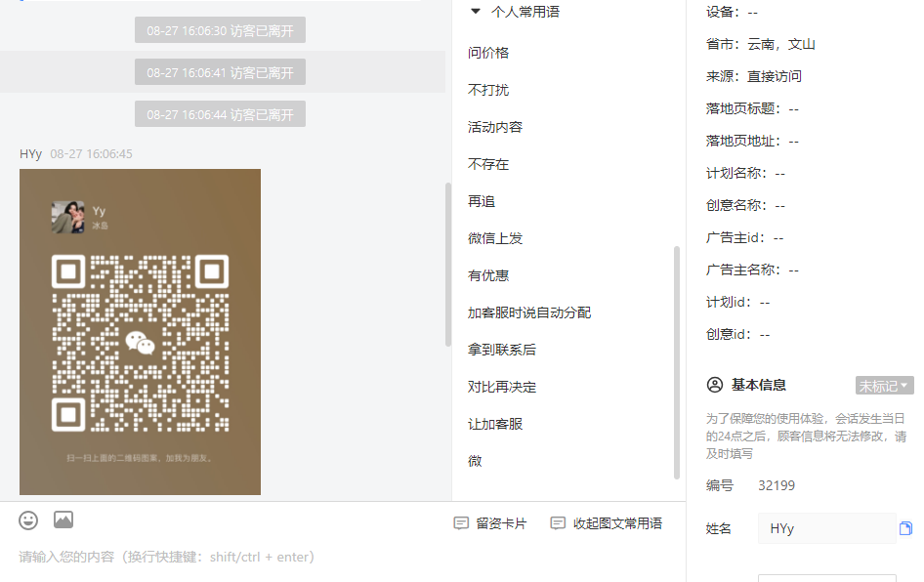Click the 基本信息 section heading
Image resolution: width=924 pixels, height=582 pixels.
click(x=758, y=386)
